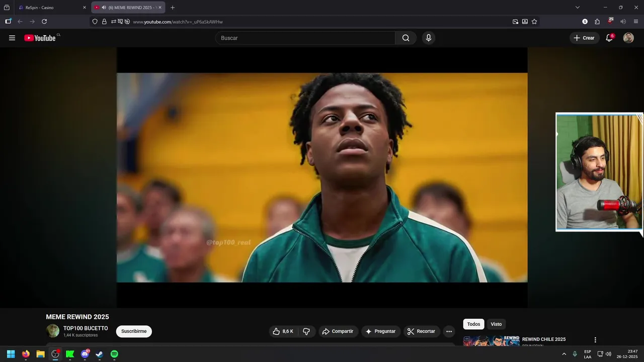Open Steam from taskbar
Screen dimensions: 644x362
click(100, 354)
